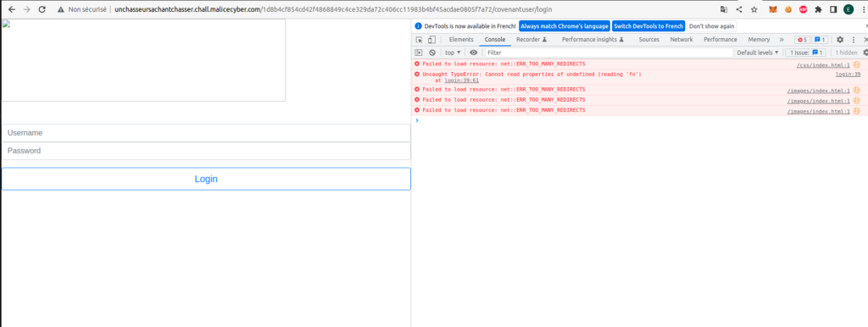Open the /css/index.html:1 source link
Screen dimensions: 868x327
tap(823, 65)
